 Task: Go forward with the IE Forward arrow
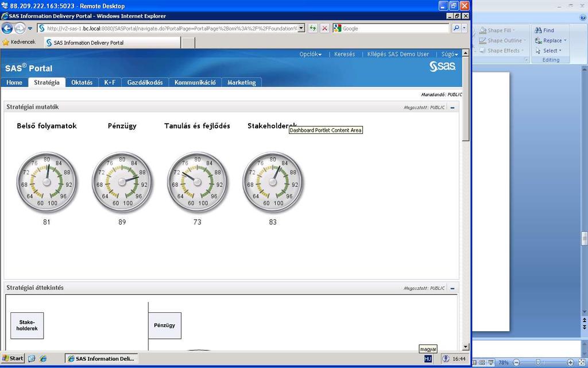(x=20, y=28)
